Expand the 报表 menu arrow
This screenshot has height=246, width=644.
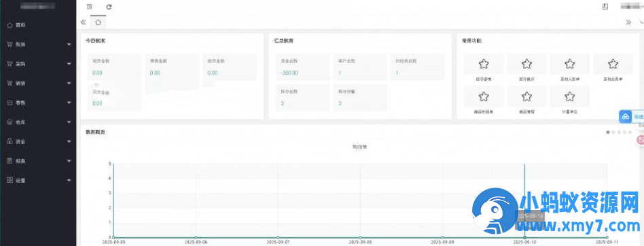tap(69, 161)
